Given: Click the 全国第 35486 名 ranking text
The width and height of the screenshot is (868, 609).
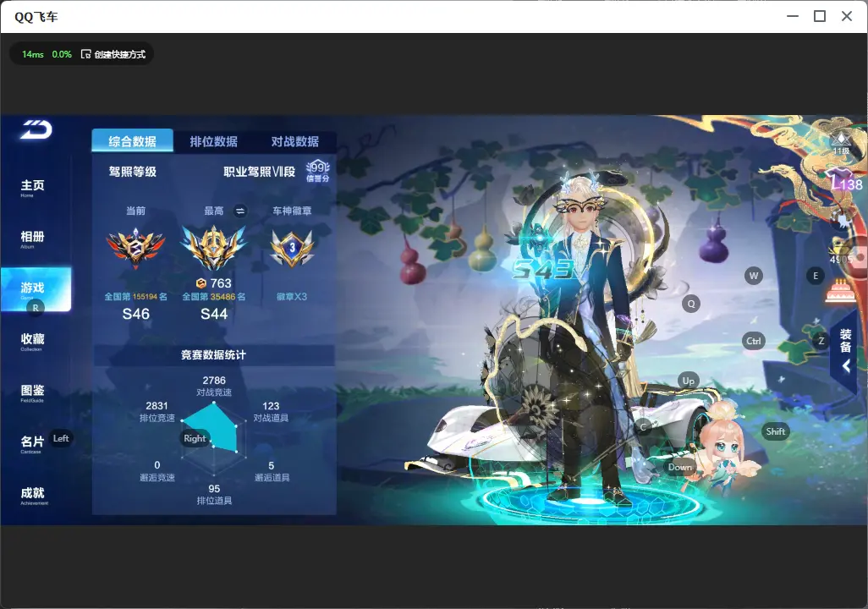Looking at the screenshot, I should (x=214, y=297).
